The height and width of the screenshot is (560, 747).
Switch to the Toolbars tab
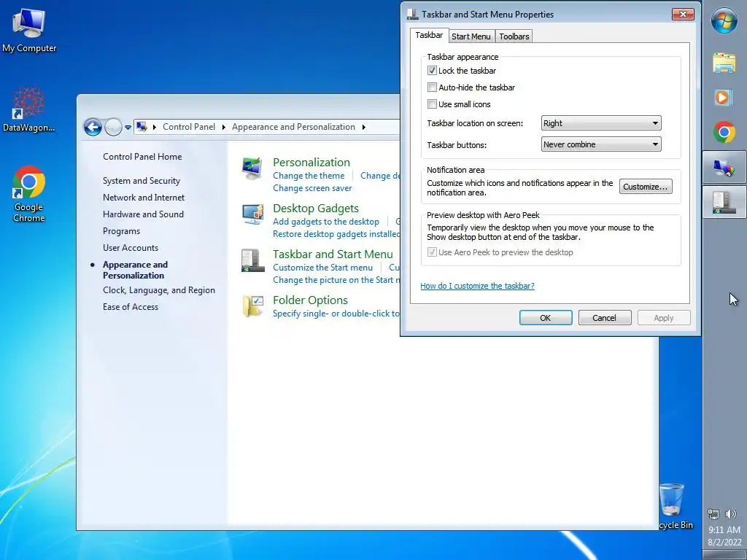click(x=514, y=36)
